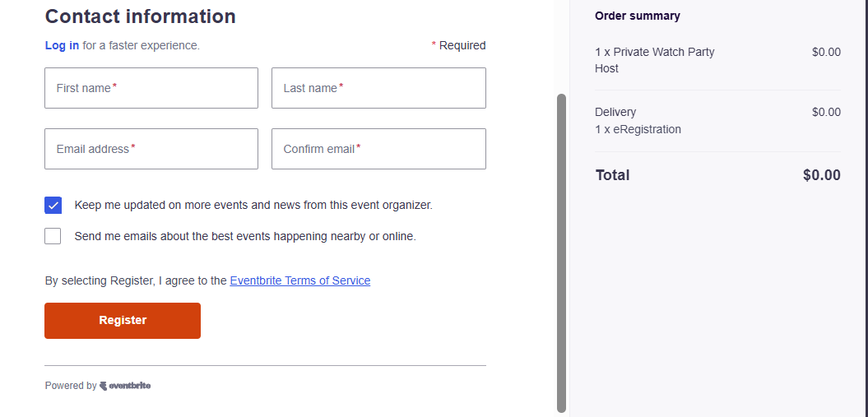Open the Eventbrite Terms of Service link
Viewport: 868px width, 417px height.
pyautogui.click(x=299, y=280)
